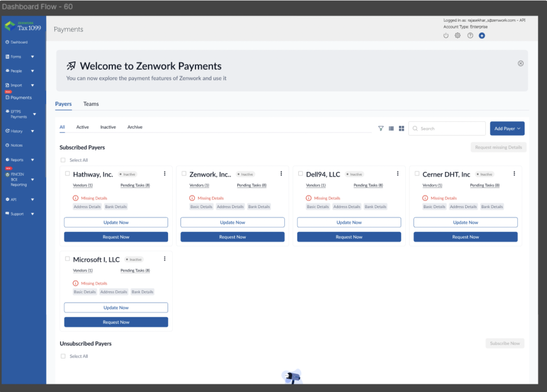Click the help question mark icon

[x=470, y=35]
